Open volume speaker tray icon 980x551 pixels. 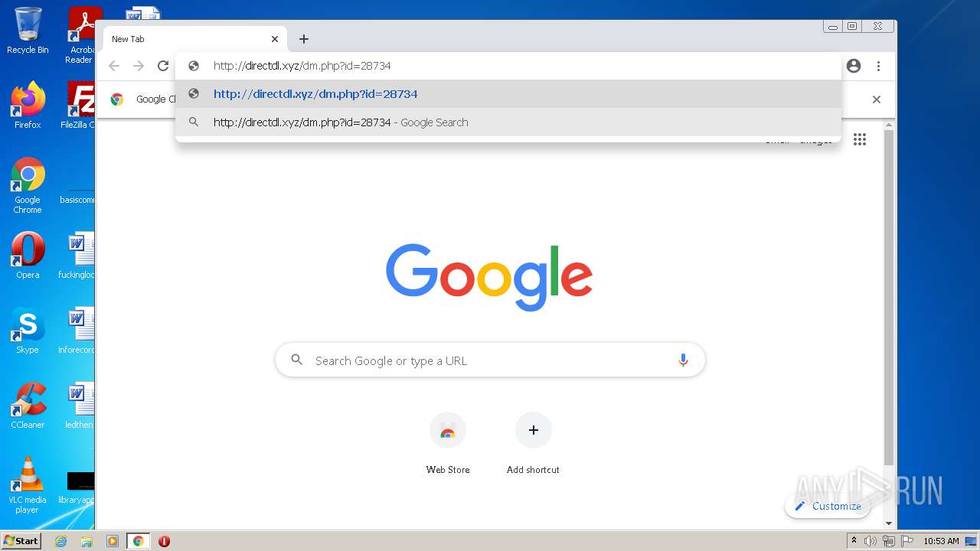871,541
